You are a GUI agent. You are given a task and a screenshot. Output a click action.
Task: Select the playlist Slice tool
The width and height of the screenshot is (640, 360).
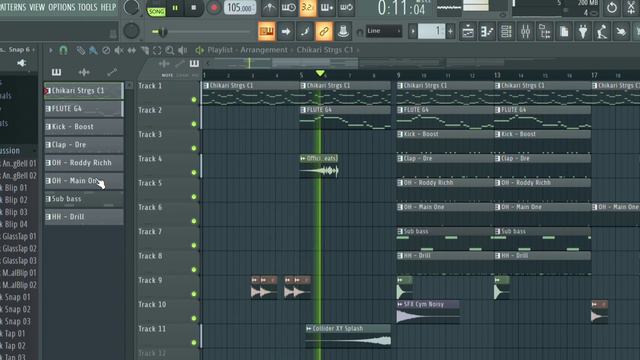[x=144, y=51]
